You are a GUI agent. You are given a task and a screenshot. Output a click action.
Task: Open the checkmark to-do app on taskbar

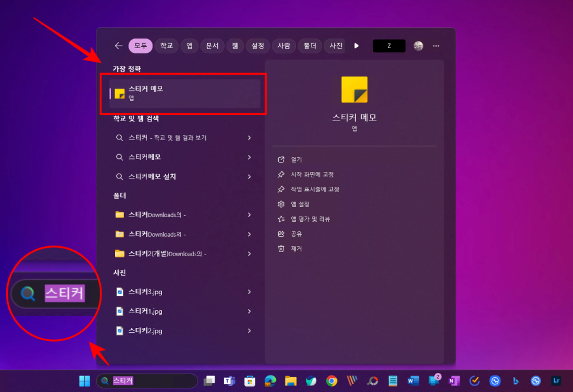coord(475,381)
